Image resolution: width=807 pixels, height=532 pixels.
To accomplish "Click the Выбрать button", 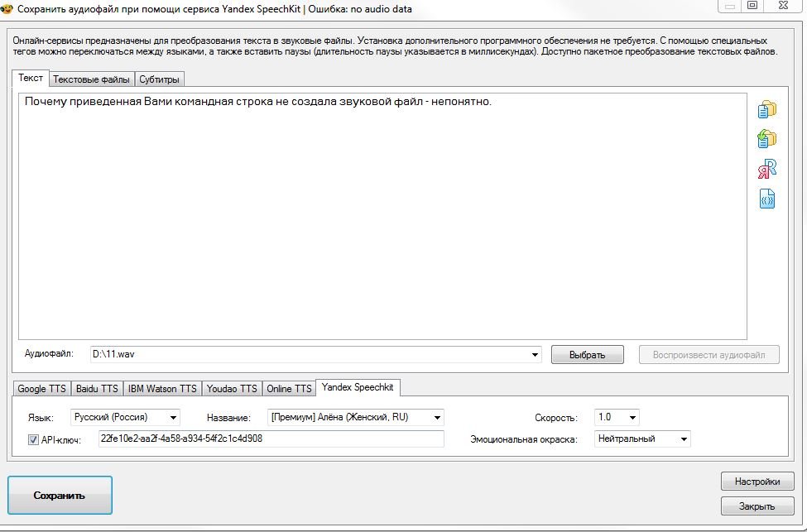I will [x=587, y=355].
